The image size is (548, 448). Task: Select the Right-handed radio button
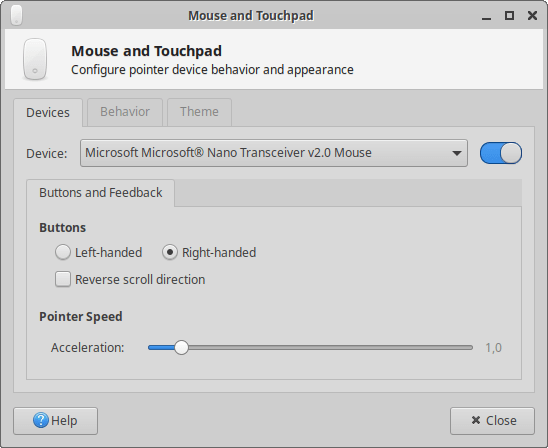click(x=170, y=252)
